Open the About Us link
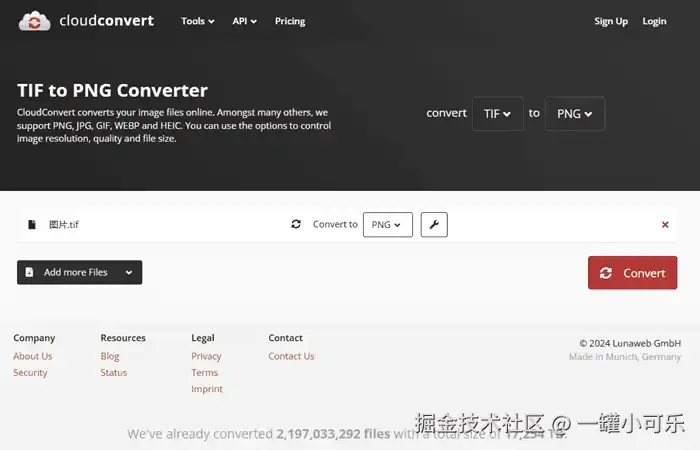This screenshot has width=700, height=450. point(33,356)
